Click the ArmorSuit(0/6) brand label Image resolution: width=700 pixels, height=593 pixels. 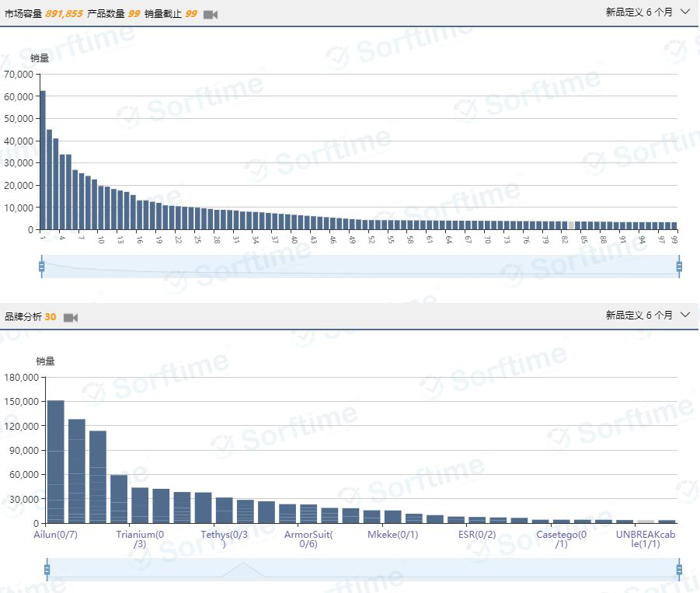308,539
